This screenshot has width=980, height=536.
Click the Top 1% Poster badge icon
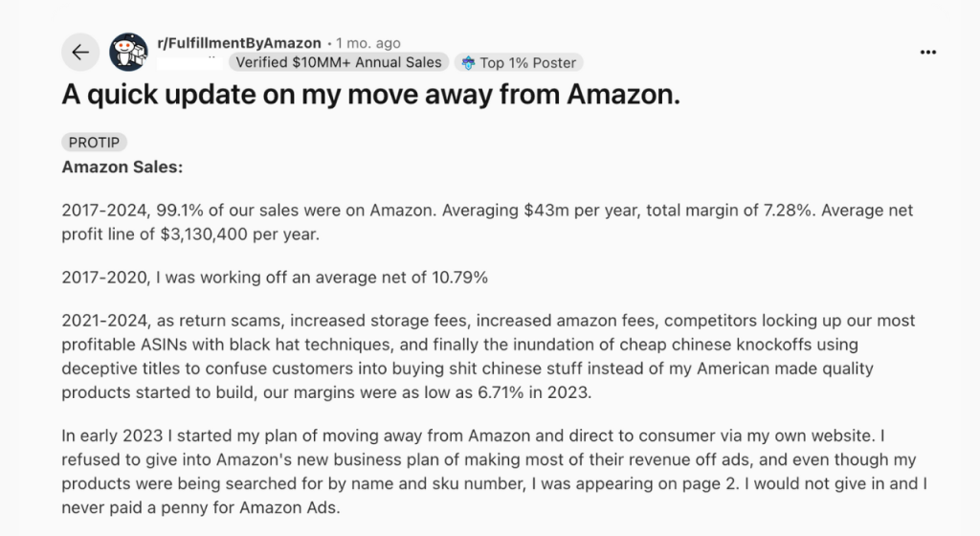[x=468, y=62]
